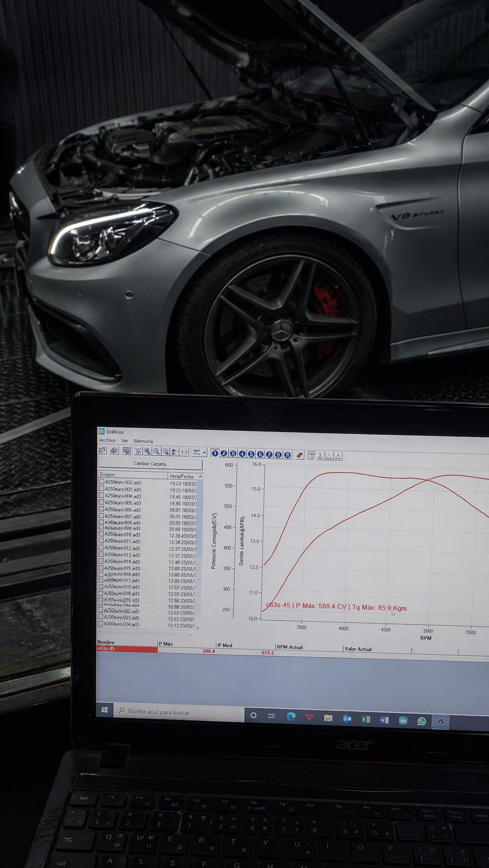Open Task View on taskbar
Screen dimensions: 489x868
271,716
